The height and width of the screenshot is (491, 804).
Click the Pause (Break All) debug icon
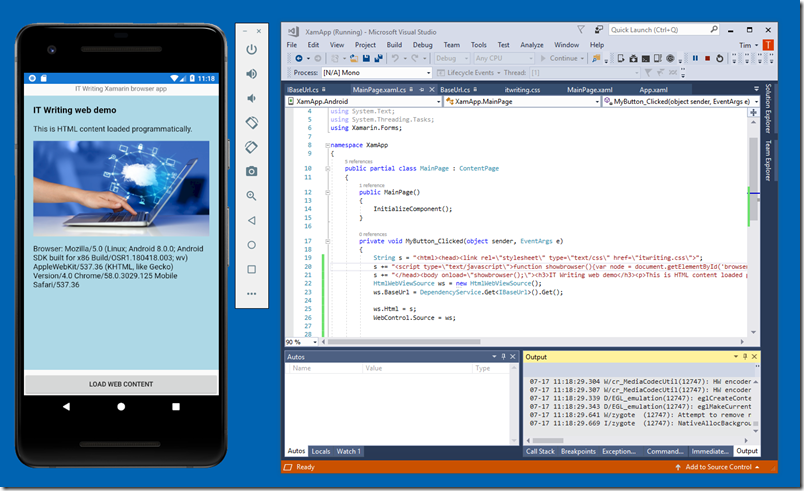click(695, 58)
